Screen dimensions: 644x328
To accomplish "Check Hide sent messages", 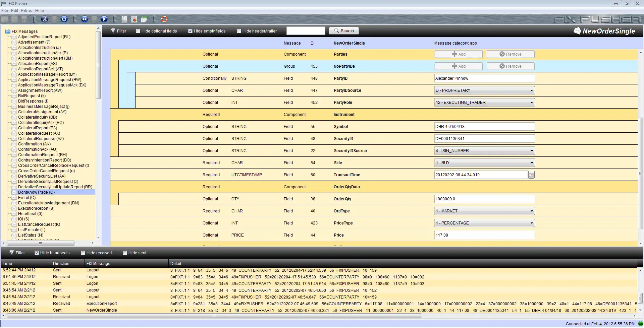I will pos(125,253).
